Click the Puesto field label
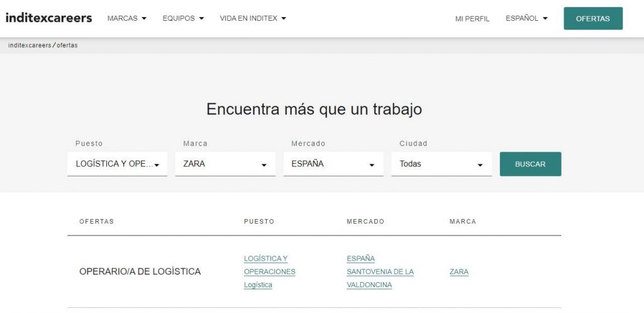The width and height of the screenshot is (644, 313). [89, 144]
